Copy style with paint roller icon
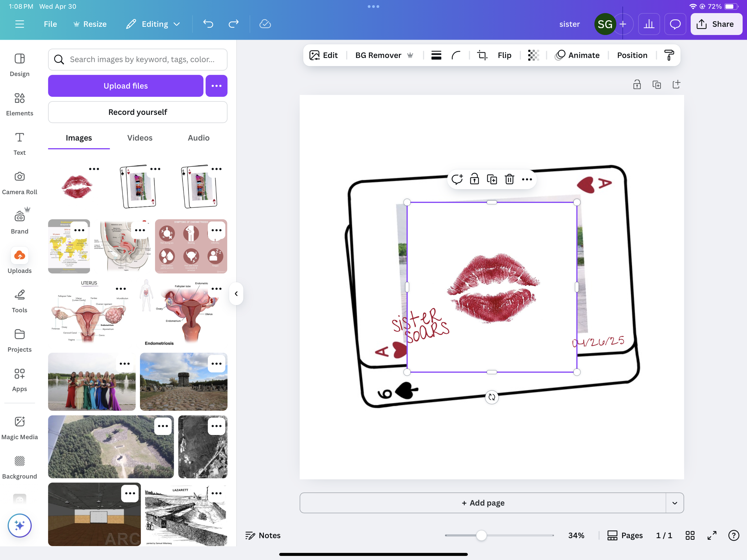This screenshot has width=747, height=560. pyautogui.click(x=669, y=55)
